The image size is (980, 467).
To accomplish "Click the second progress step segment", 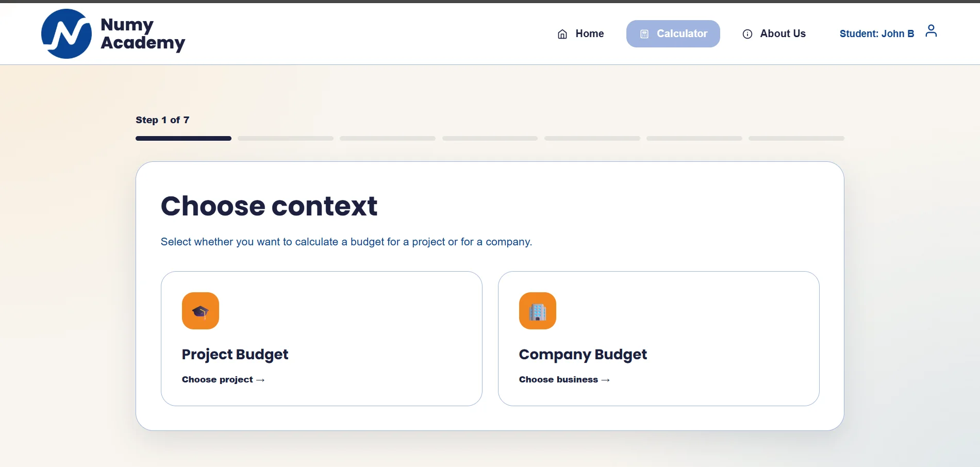I will (286, 138).
